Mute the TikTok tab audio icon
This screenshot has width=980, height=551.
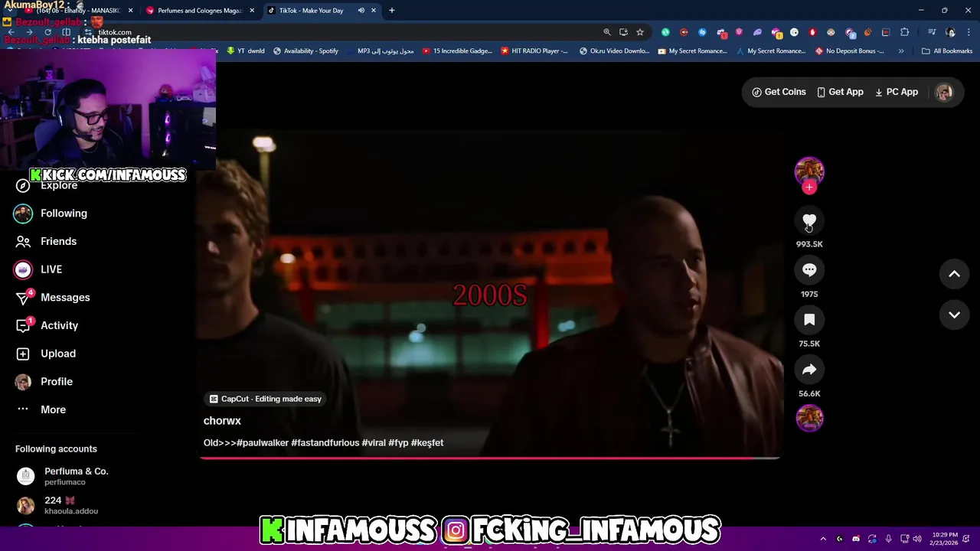(x=361, y=11)
